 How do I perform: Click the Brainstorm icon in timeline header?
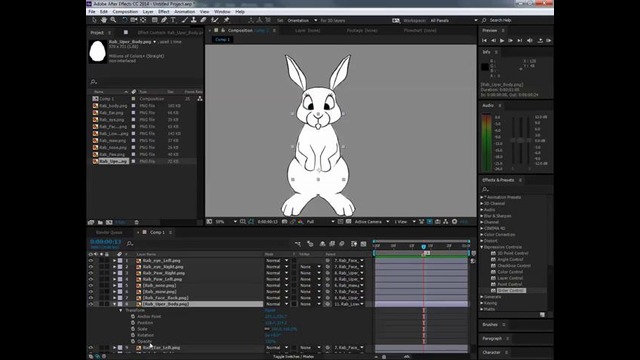[x=353, y=244]
